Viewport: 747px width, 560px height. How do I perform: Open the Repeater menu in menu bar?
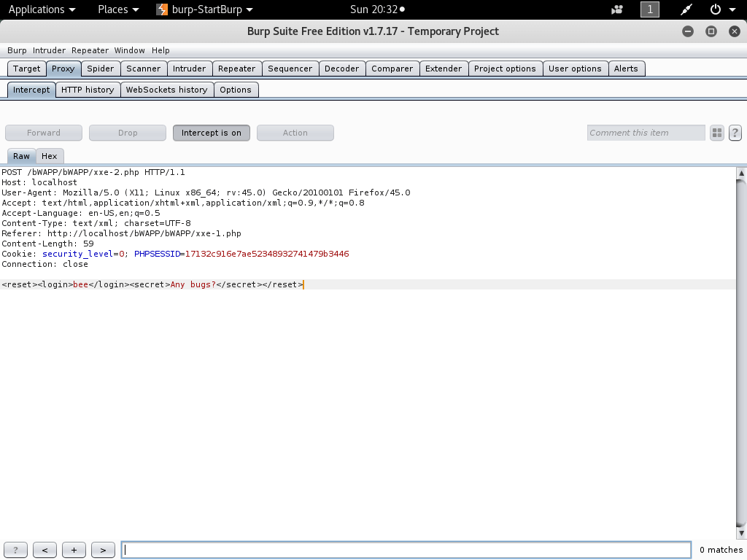(90, 50)
